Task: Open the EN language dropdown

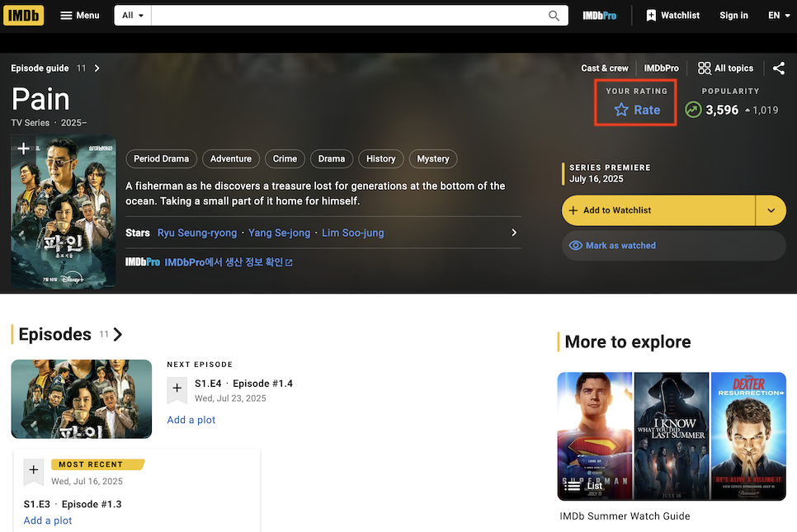Action: (x=779, y=15)
